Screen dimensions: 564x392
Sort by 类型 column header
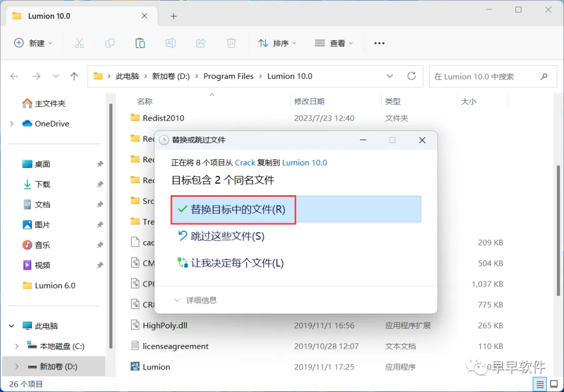(393, 101)
